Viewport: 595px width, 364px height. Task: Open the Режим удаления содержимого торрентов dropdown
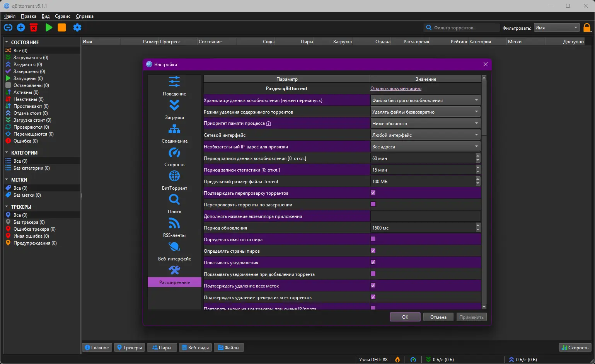[425, 112]
